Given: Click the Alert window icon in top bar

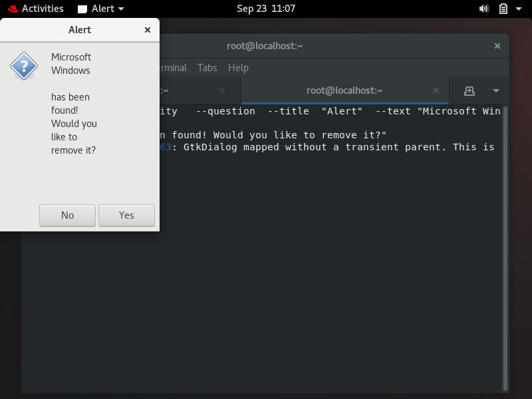Looking at the screenshot, I should coord(82,9).
